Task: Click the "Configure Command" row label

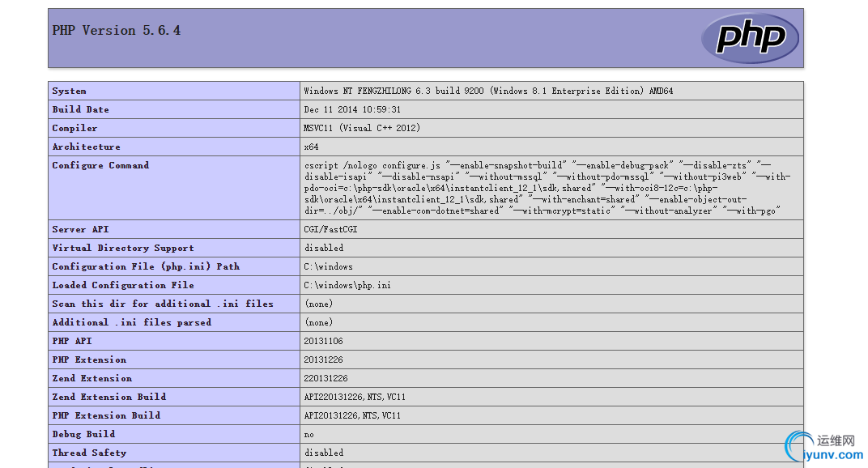Action: point(100,165)
